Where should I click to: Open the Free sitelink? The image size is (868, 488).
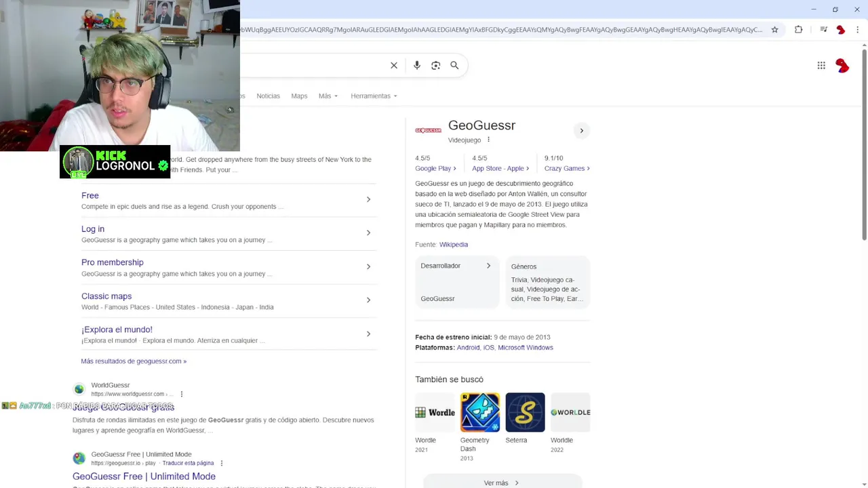[90, 195]
